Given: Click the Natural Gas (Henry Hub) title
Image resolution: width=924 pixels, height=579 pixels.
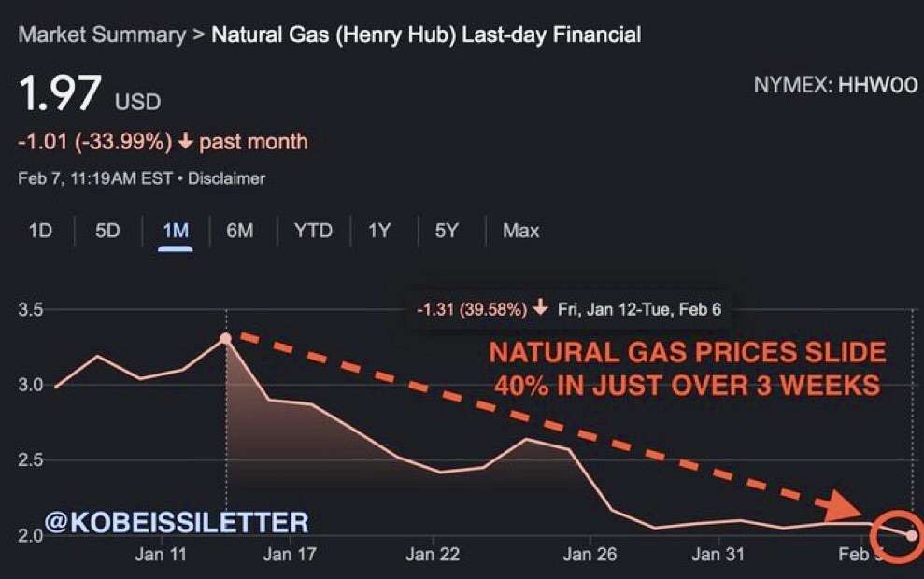Looking at the screenshot, I should pyautogui.click(x=426, y=36).
